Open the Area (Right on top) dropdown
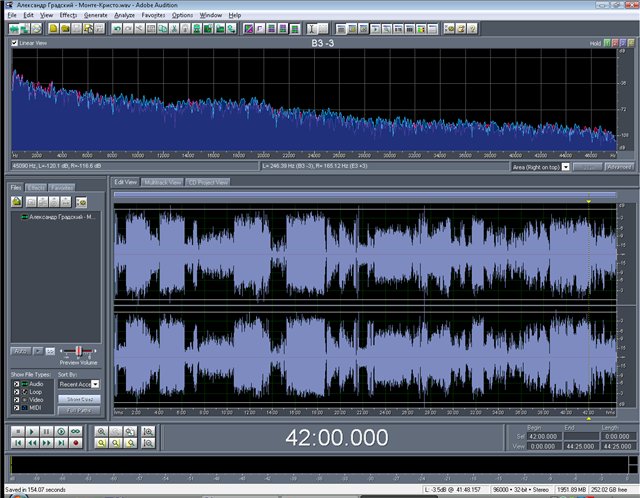 [x=565, y=167]
